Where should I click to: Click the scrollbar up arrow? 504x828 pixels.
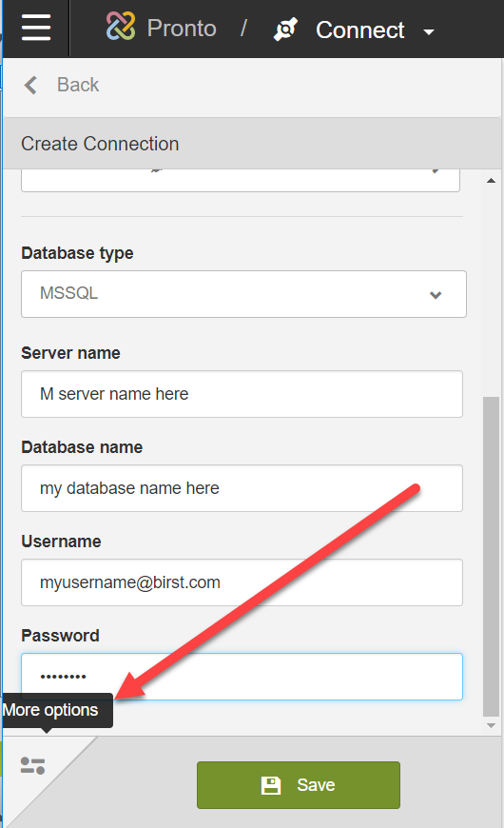(x=491, y=181)
